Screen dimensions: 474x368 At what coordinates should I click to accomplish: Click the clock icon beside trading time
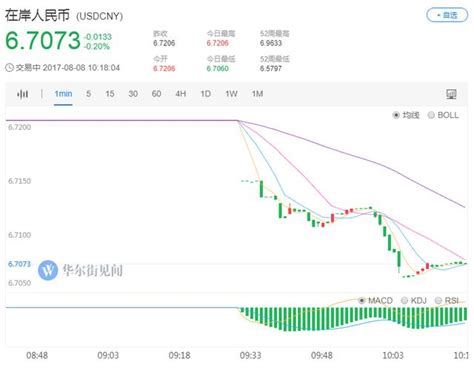[9, 68]
